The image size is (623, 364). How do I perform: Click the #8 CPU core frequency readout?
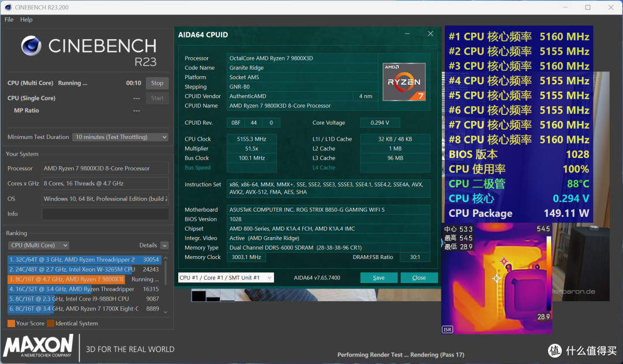pyautogui.click(x=519, y=140)
